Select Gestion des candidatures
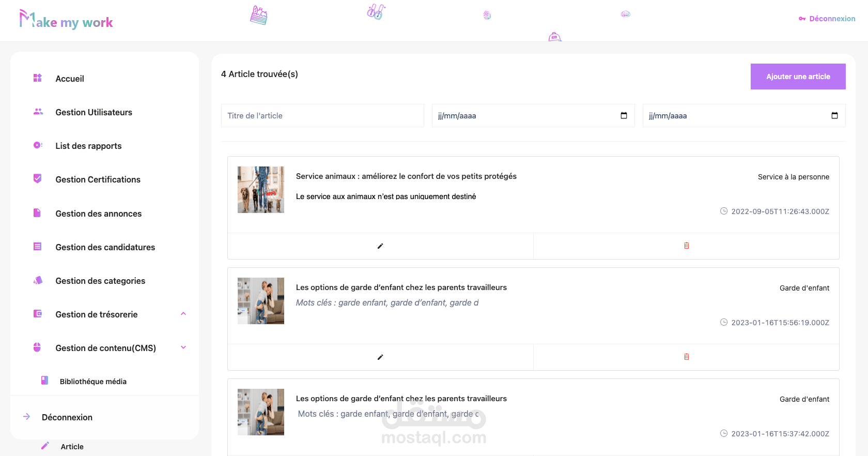The height and width of the screenshot is (456, 868). click(x=104, y=247)
